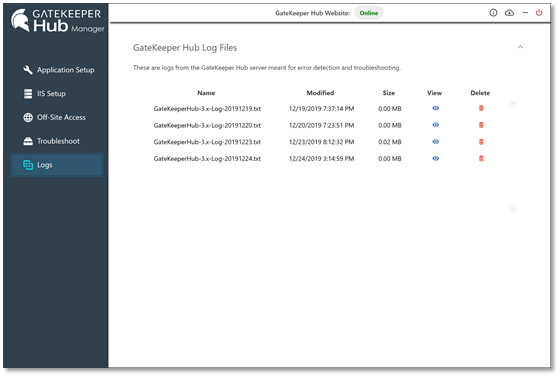This screenshot has height=377, width=560.
Task: Minimize the Hub Manager window
Action: [x=525, y=13]
